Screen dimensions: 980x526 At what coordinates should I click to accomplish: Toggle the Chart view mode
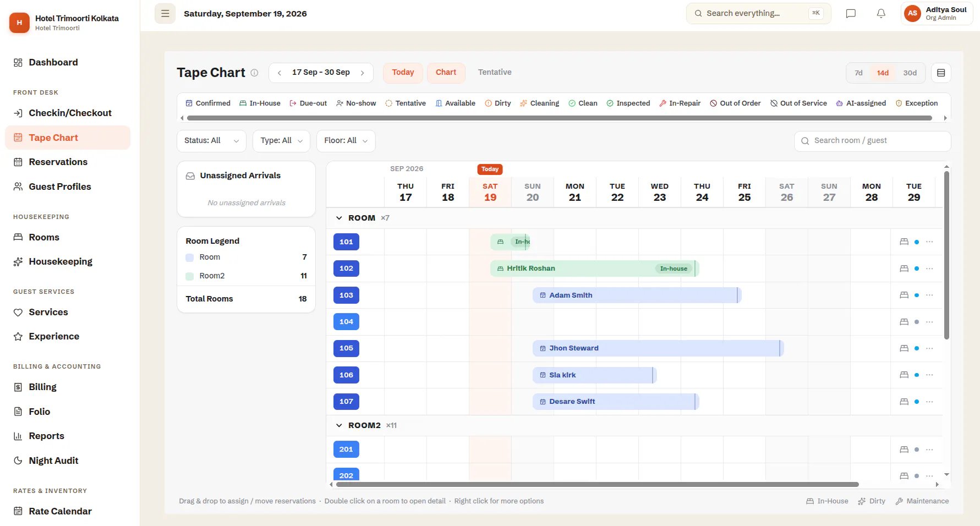(446, 73)
